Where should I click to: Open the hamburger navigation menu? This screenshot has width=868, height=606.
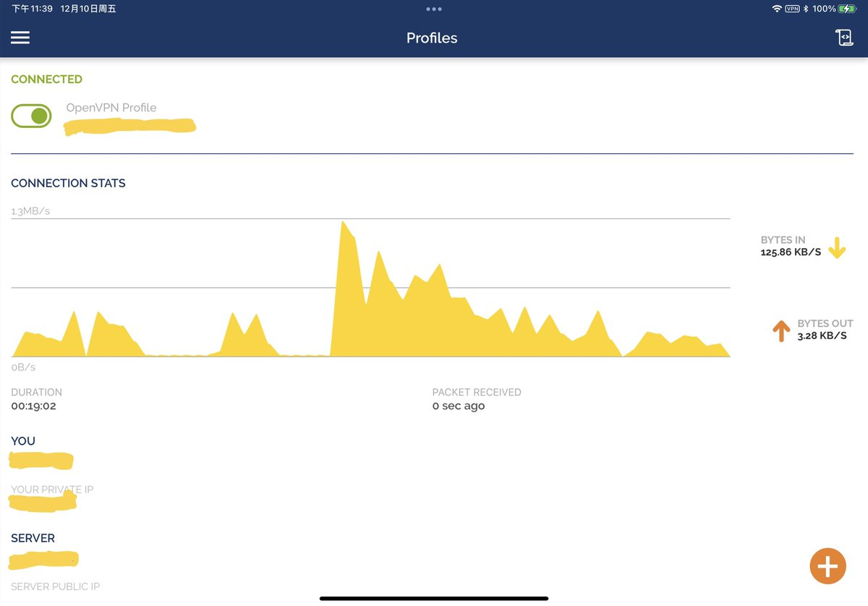pos(20,38)
